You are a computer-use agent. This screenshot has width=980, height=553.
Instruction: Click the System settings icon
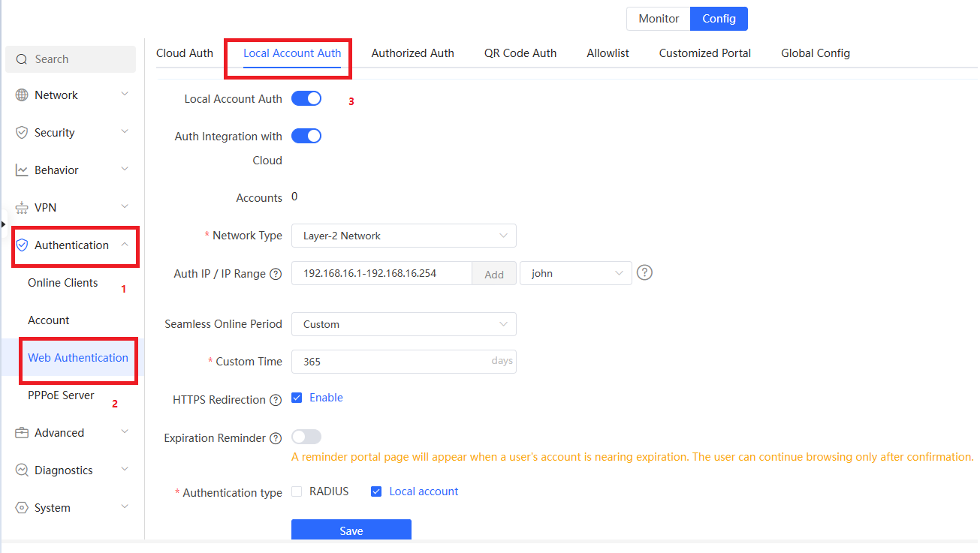[x=22, y=508]
